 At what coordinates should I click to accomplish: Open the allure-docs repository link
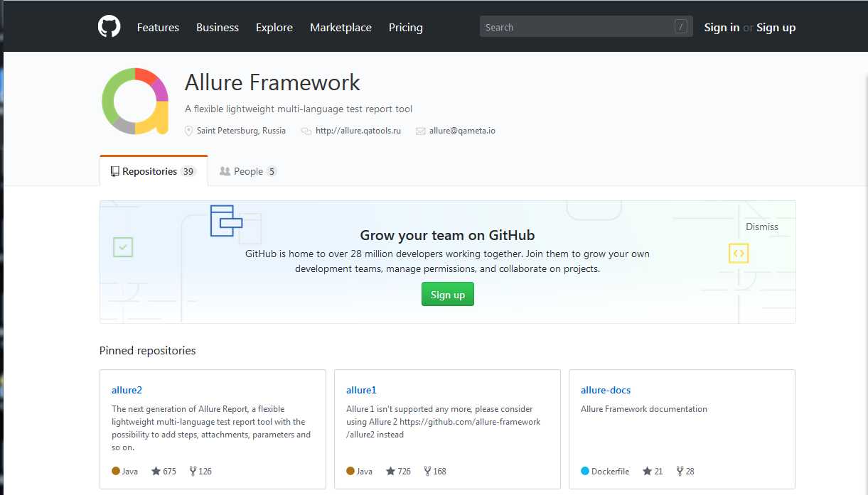(606, 390)
